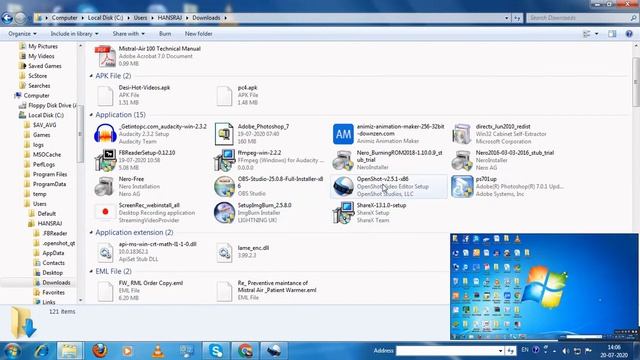Select the animiz-animation-maker AM icon
The width and height of the screenshot is (640, 360).
343,134
